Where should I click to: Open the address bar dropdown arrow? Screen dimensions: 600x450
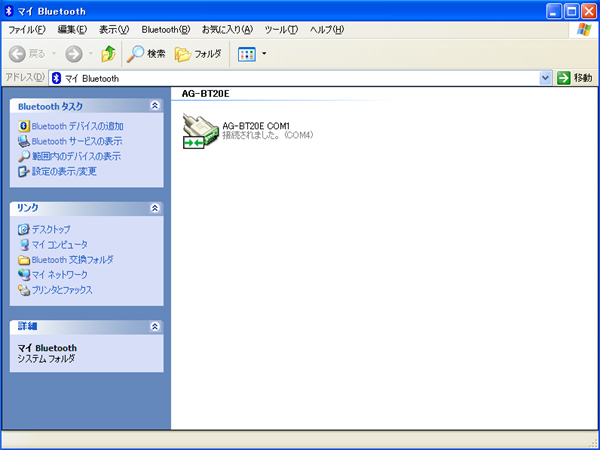pos(545,78)
